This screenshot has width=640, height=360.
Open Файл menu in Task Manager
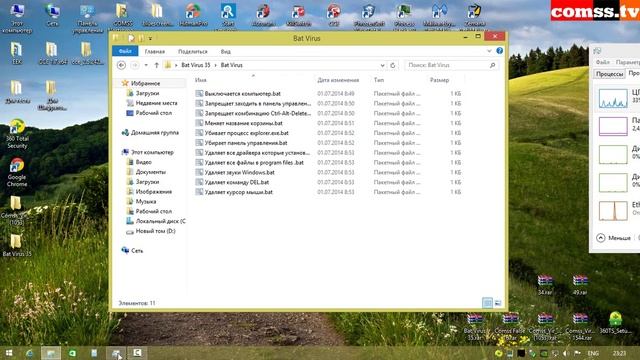pos(602,62)
